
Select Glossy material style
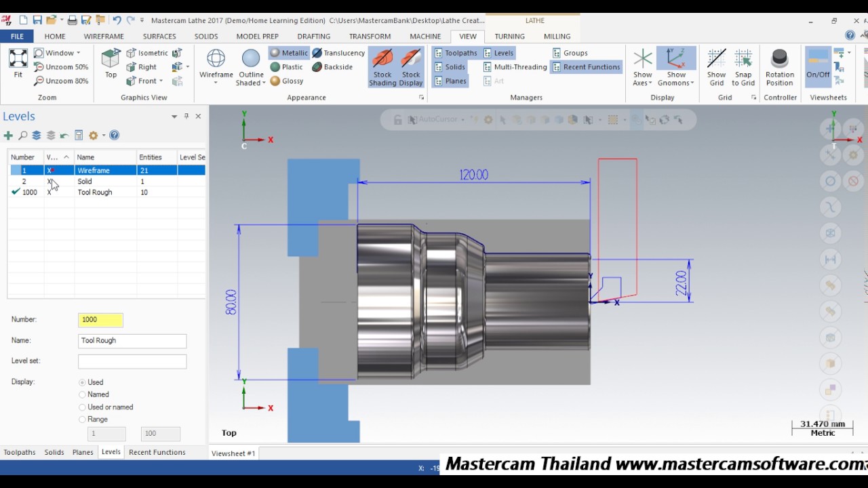[287, 81]
